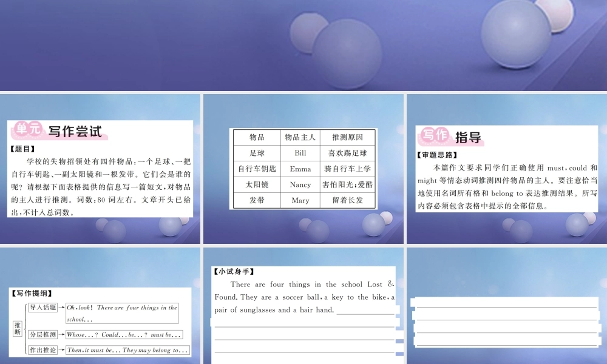This screenshot has height=364, width=607.
Task: Click the top banner image with spheres
Action: [x=303, y=45]
